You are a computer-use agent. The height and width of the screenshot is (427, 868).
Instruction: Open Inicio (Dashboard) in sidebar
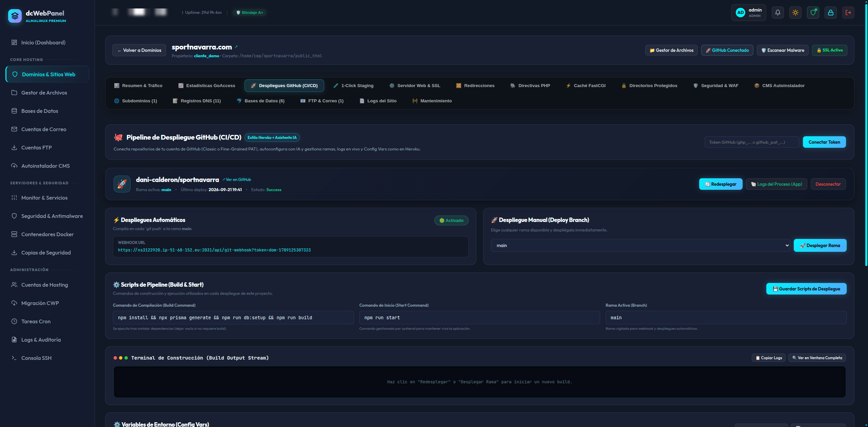(x=47, y=42)
